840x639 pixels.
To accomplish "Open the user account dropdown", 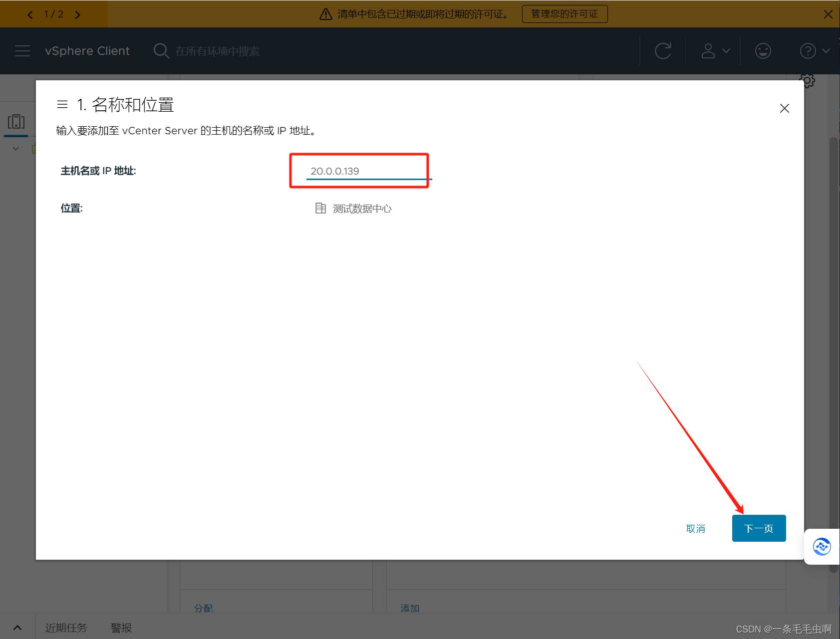I will (715, 51).
